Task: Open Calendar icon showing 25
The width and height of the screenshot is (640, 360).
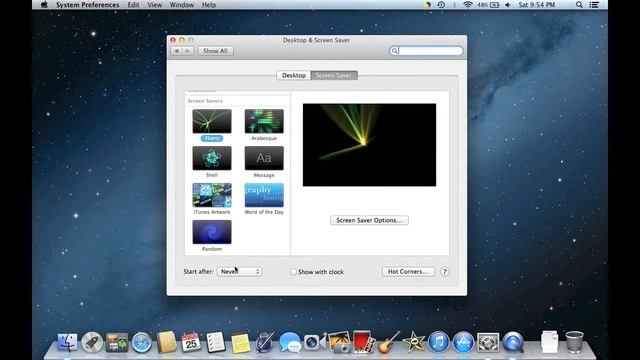Action: tap(191, 342)
